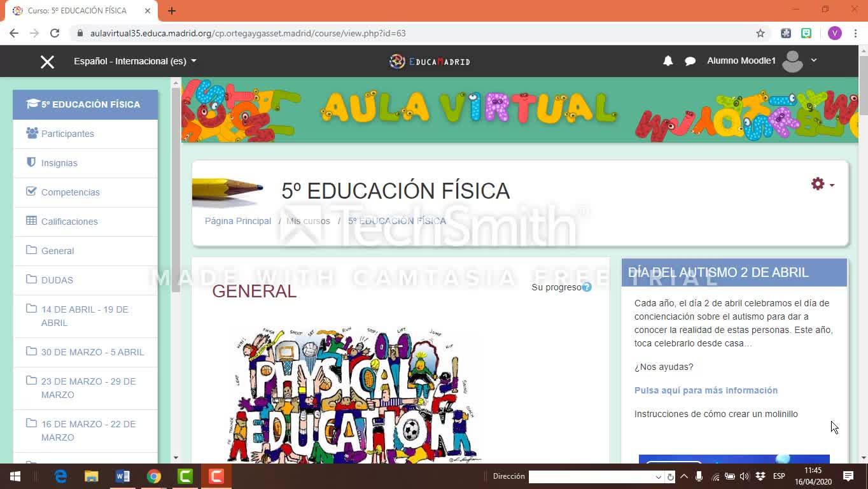
Task: Open the 23 DE MARZO - 29 DE MARZO section
Action: click(85, 388)
